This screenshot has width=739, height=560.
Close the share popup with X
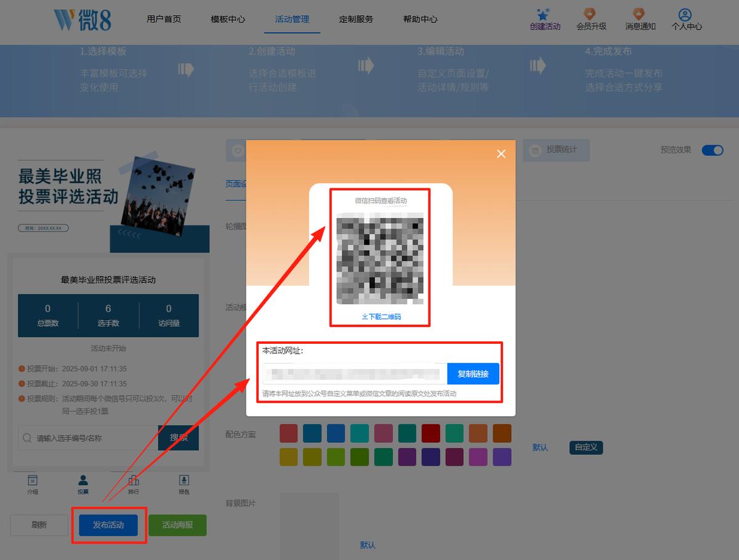click(x=501, y=154)
